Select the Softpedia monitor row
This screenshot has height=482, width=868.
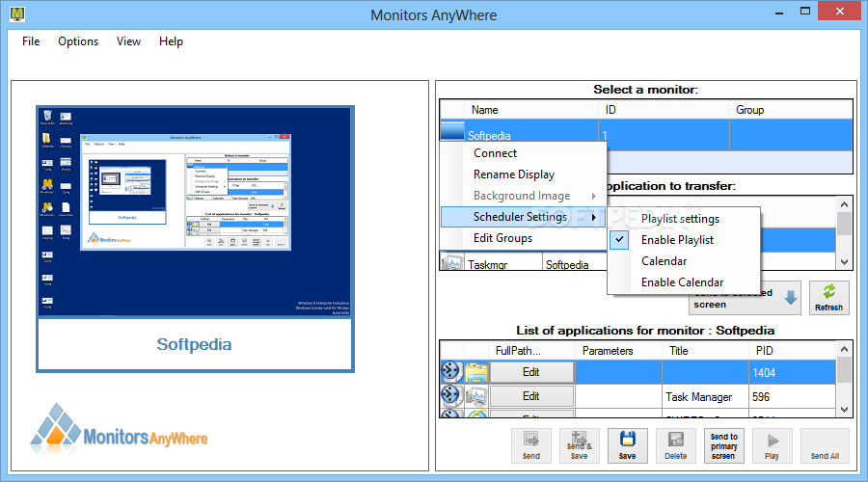(x=646, y=135)
